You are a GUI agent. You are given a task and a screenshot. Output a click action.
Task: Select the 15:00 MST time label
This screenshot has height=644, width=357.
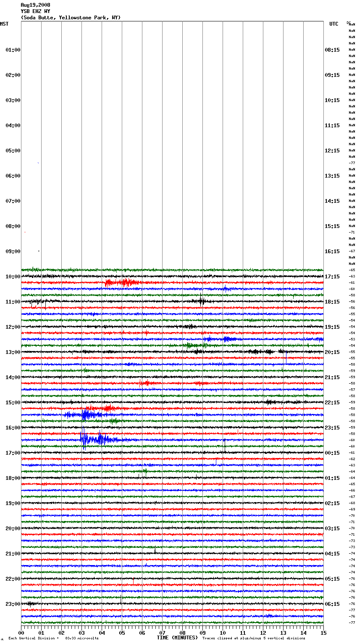[x=13, y=403]
